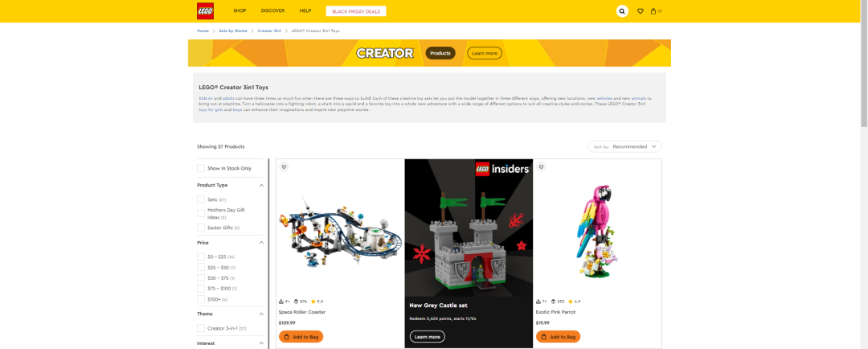
Task: Add Space Roller Coaster to wishlist heart
Action: point(284,166)
